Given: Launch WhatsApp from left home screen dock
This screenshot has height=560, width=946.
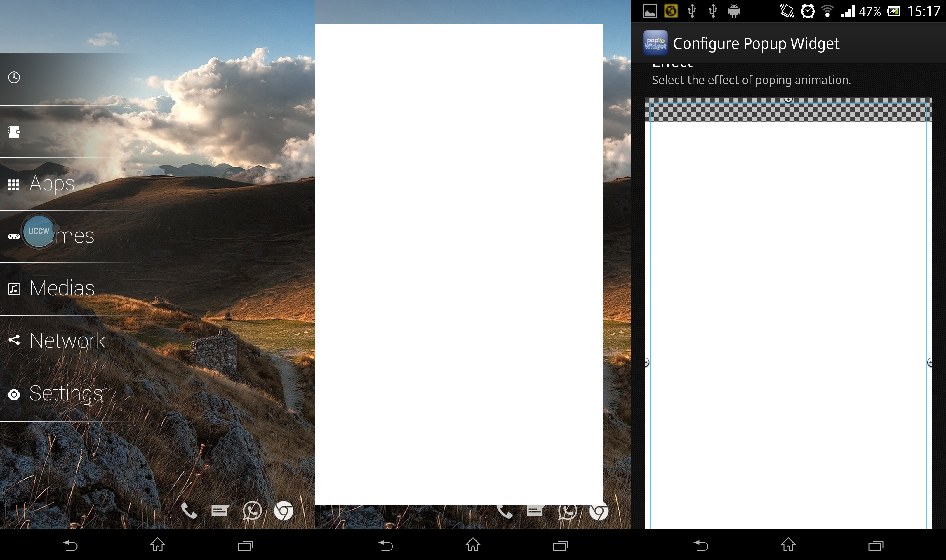Looking at the screenshot, I should pyautogui.click(x=252, y=511).
